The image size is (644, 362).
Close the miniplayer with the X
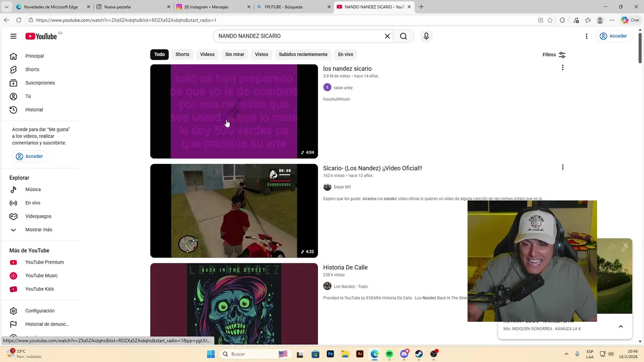(625, 245)
